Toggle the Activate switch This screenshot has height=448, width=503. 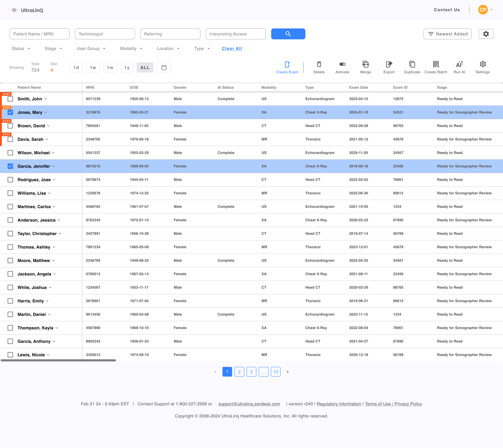pyautogui.click(x=342, y=64)
